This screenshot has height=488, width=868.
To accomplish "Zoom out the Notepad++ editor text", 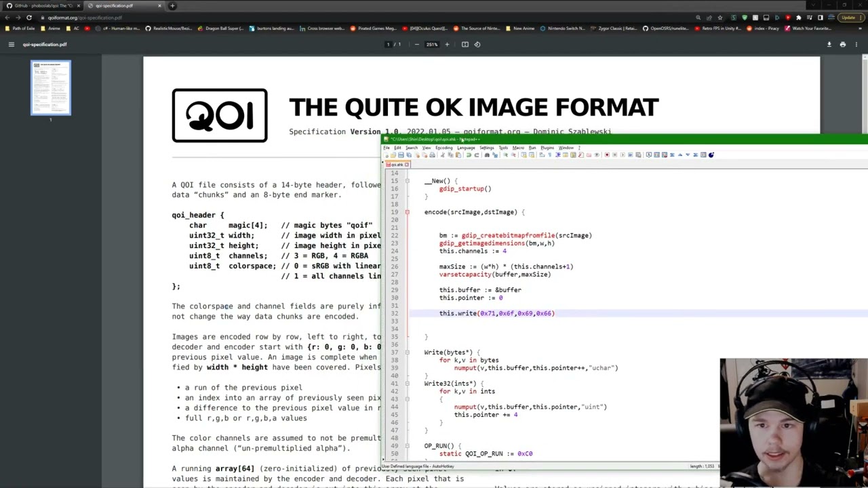I will tap(514, 155).
